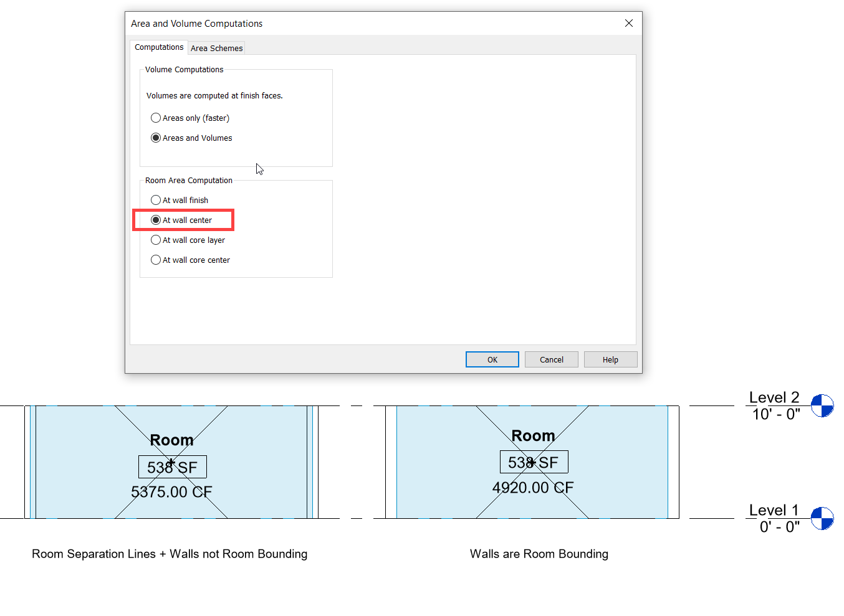This screenshot has height=616, width=844.
Task: Select the Areas and Volumes option
Action: coord(156,138)
